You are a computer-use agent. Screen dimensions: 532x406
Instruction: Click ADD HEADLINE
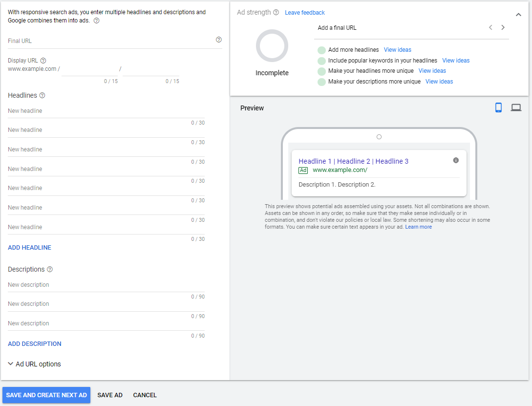(x=29, y=248)
